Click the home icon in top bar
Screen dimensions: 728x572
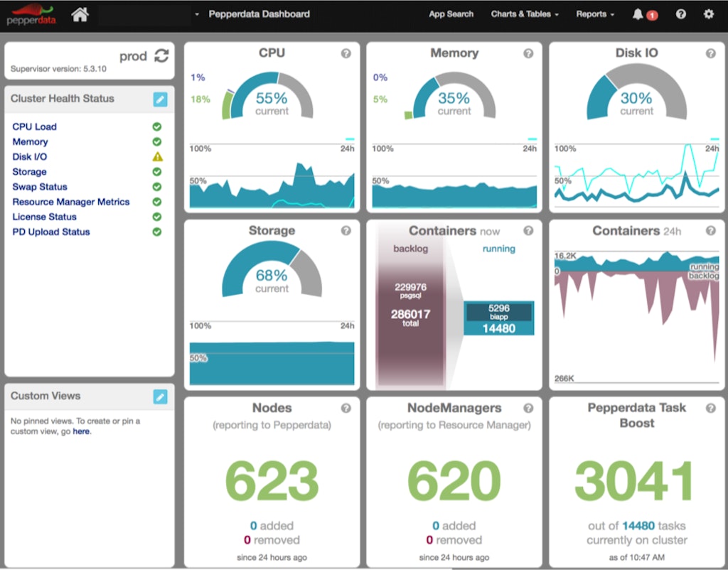pyautogui.click(x=80, y=14)
